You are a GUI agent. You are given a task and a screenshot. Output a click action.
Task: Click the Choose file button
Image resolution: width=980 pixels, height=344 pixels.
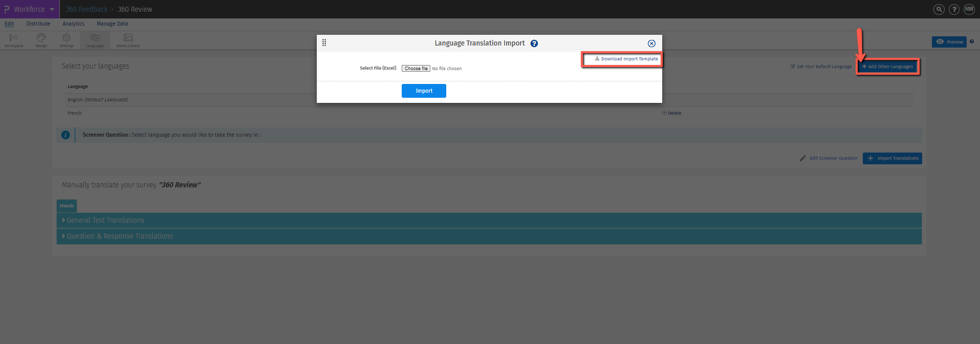point(416,68)
